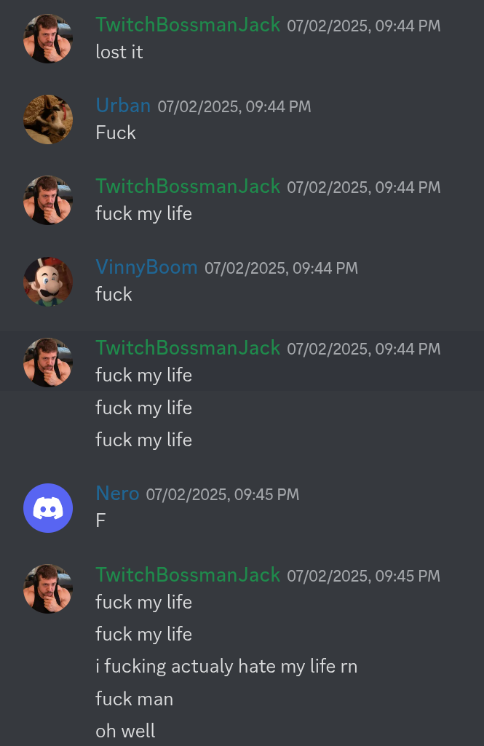Open TwitchBossmanJack avatar beside 'oh well' message group
The width and height of the screenshot is (484, 746).
pos(48,589)
